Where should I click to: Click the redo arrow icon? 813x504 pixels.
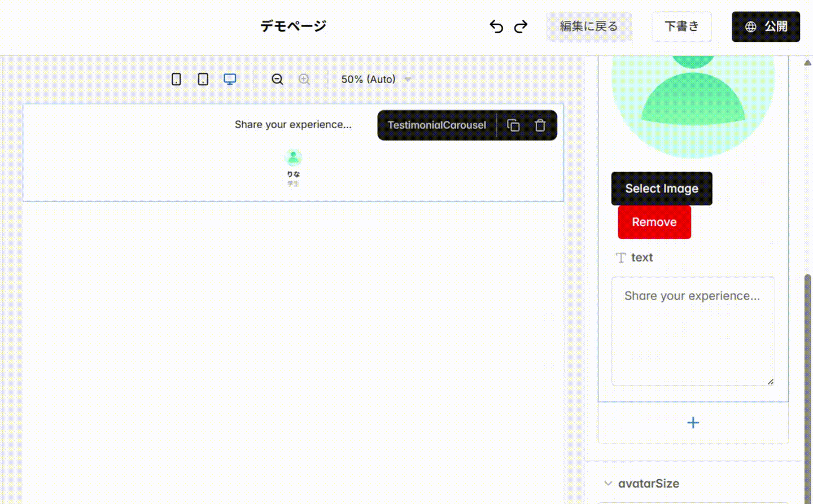521,26
